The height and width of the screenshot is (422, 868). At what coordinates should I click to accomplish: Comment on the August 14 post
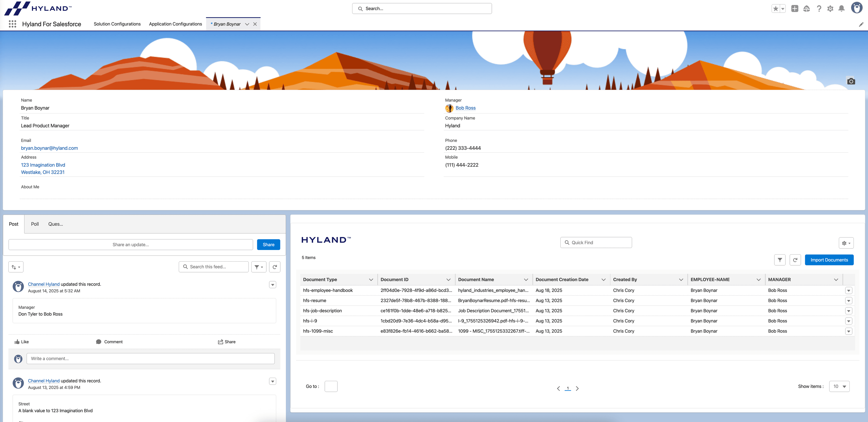click(x=109, y=342)
